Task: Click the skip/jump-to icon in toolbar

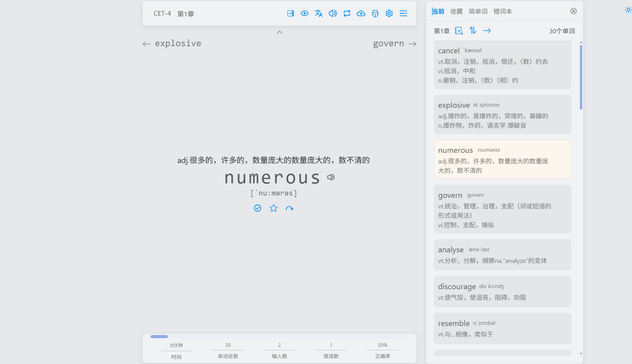Action: (291, 13)
